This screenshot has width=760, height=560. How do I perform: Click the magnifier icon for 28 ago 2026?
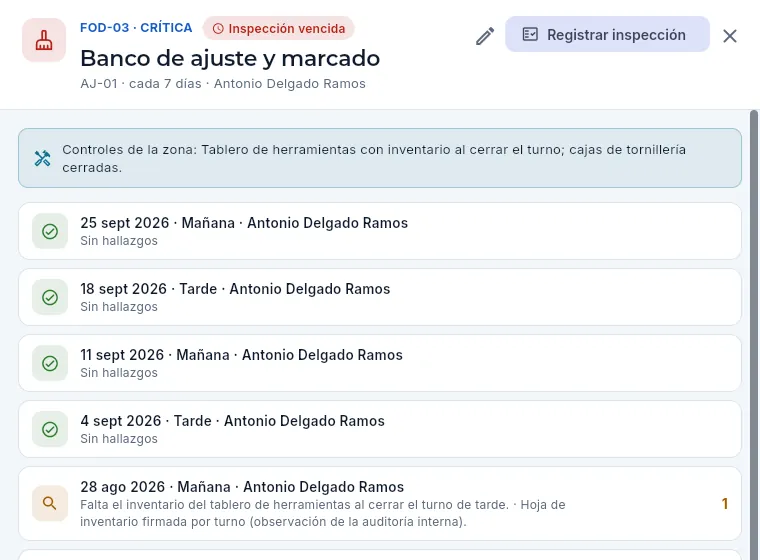point(50,503)
